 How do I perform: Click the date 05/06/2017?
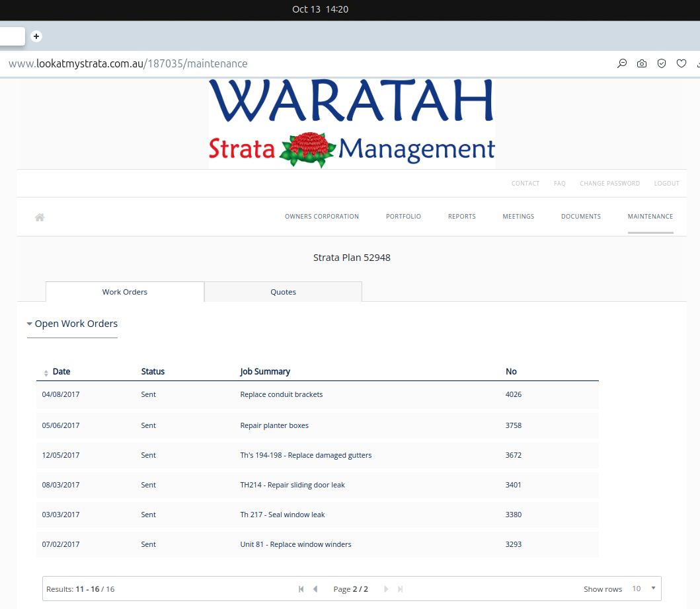pyautogui.click(x=61, y=425)
